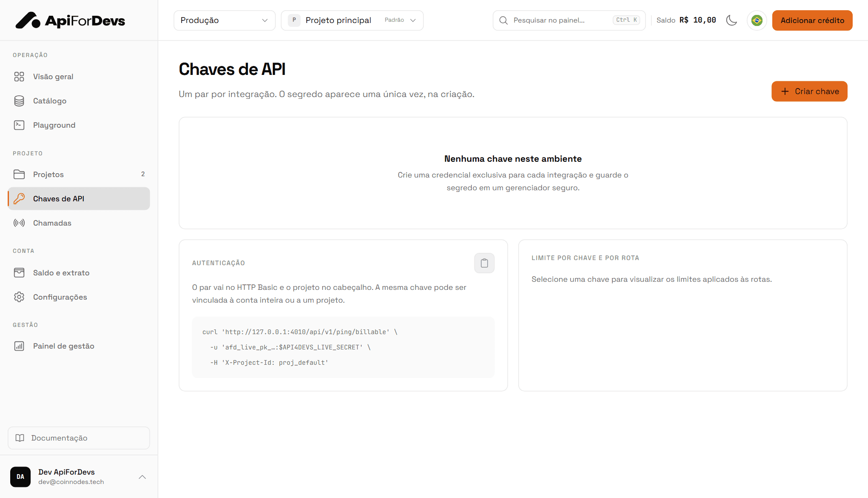Open the Documentação link
The width and height of the screenshot is (868, 498).
(79, 438)
